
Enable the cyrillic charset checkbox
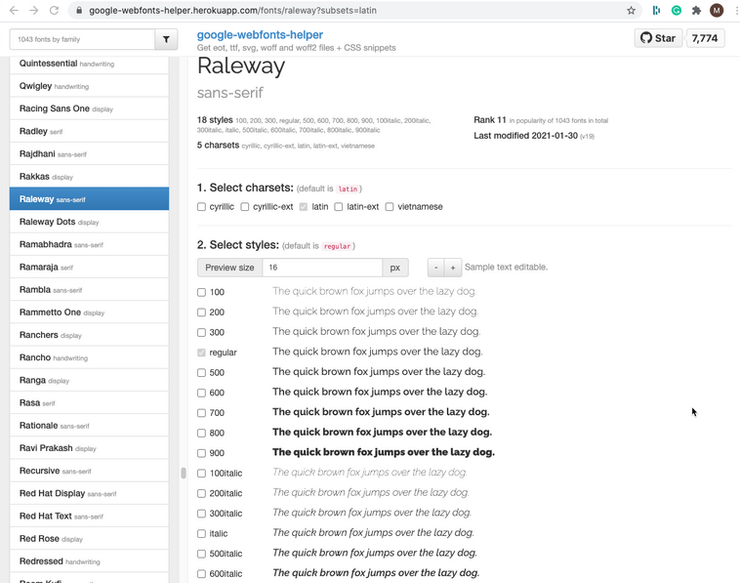click(202, 207)
